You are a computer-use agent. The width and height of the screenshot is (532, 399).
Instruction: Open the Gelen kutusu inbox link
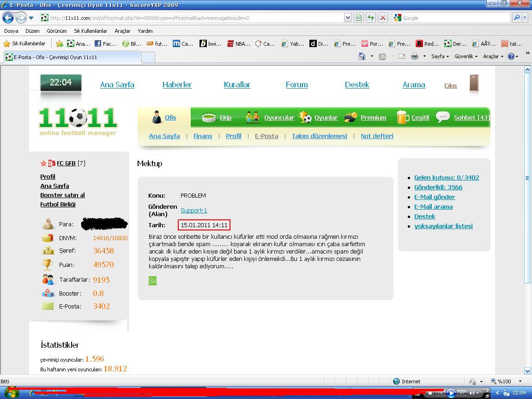coord(446,177)
